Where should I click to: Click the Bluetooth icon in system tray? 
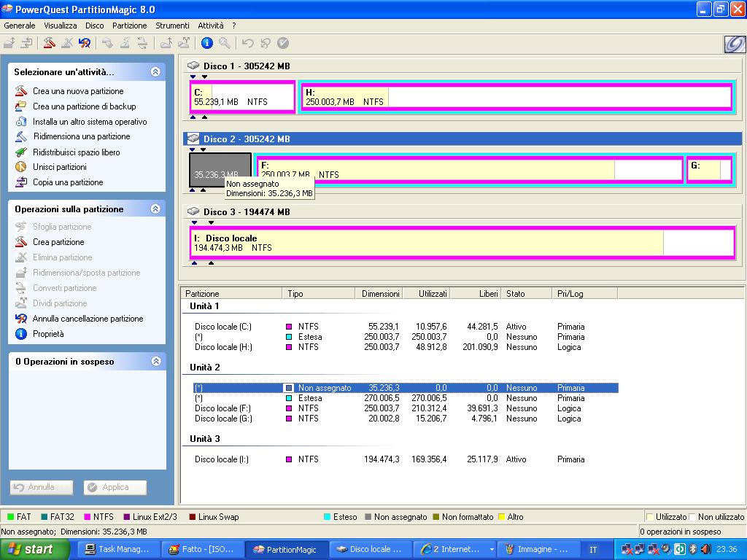coord(693,549)
